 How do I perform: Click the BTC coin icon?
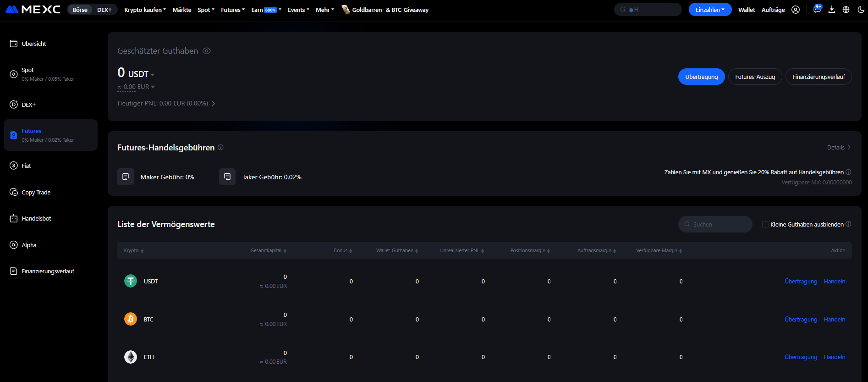(x=131, y=319)
